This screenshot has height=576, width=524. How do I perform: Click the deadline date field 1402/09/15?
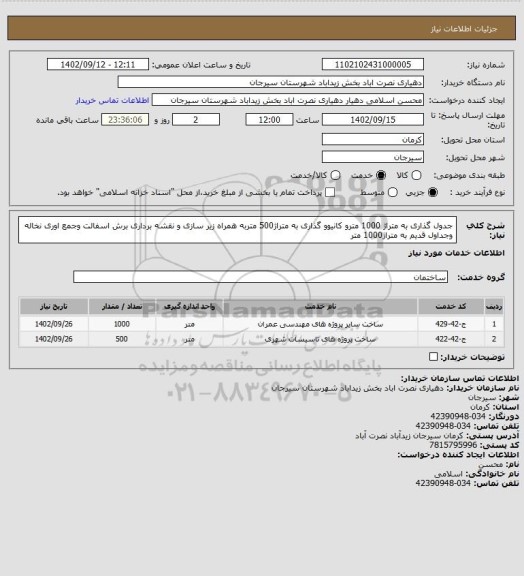(x=373, y=120)
